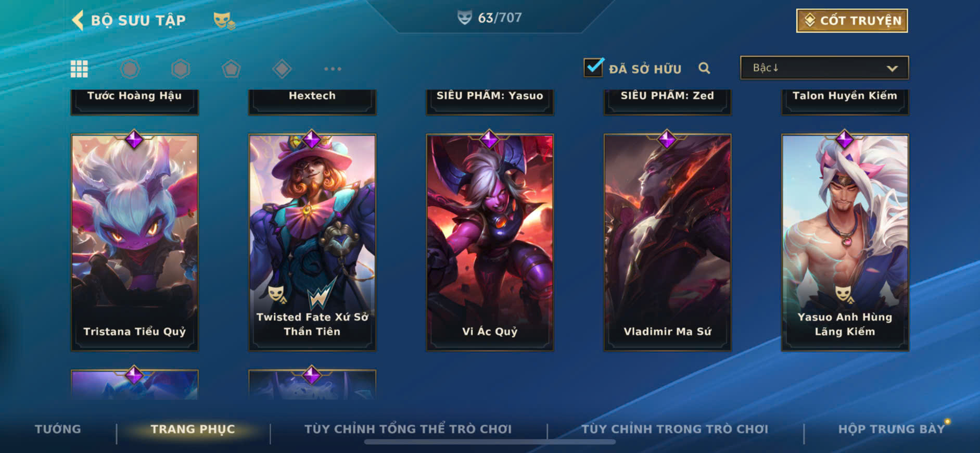This screenshot has width=980, height=453.
Task: Click the Cốt Truyện button
Action: 852,21
